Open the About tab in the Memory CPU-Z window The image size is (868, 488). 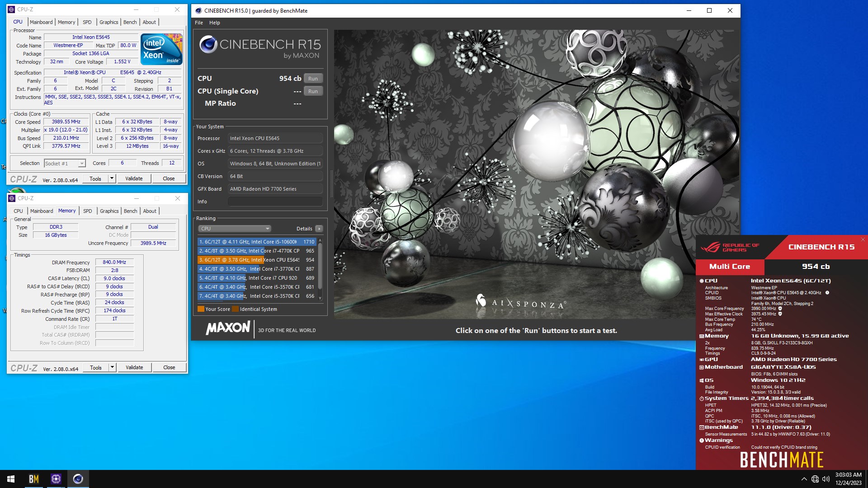click(150, 211)
